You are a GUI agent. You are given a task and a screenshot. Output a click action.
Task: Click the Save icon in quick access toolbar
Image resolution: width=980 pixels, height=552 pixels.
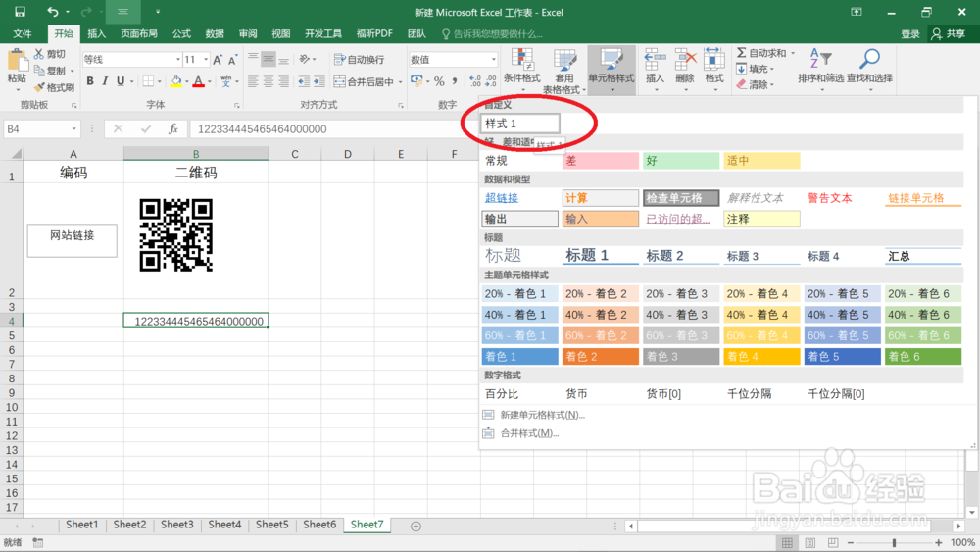pyautogui.click(x=20, y=12)
